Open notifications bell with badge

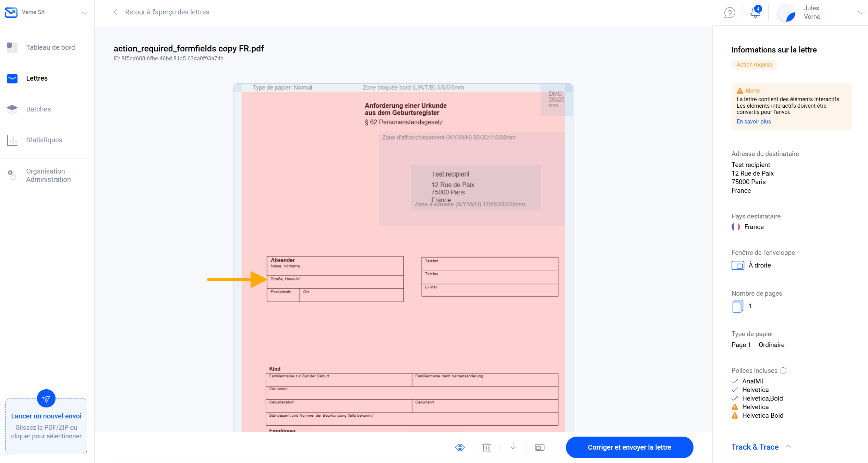(755, 12)
